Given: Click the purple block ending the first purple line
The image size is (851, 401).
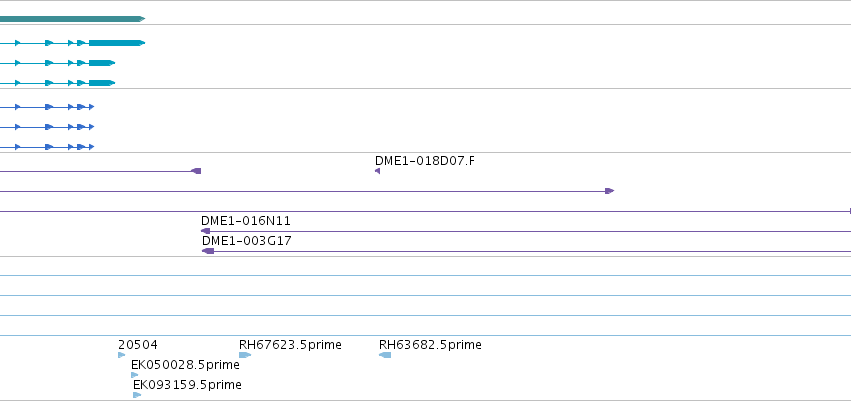Looking at the screenshot, I should point(196,171).
